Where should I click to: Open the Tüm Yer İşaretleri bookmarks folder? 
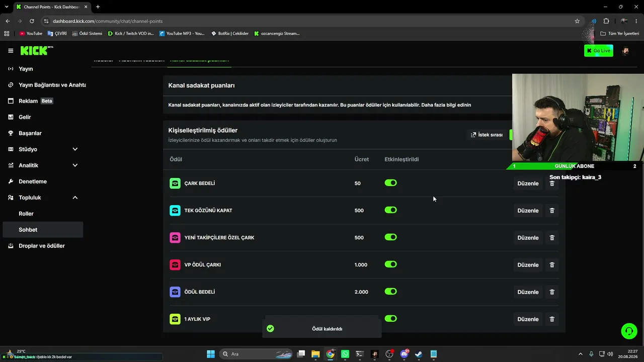pos(620,34)
